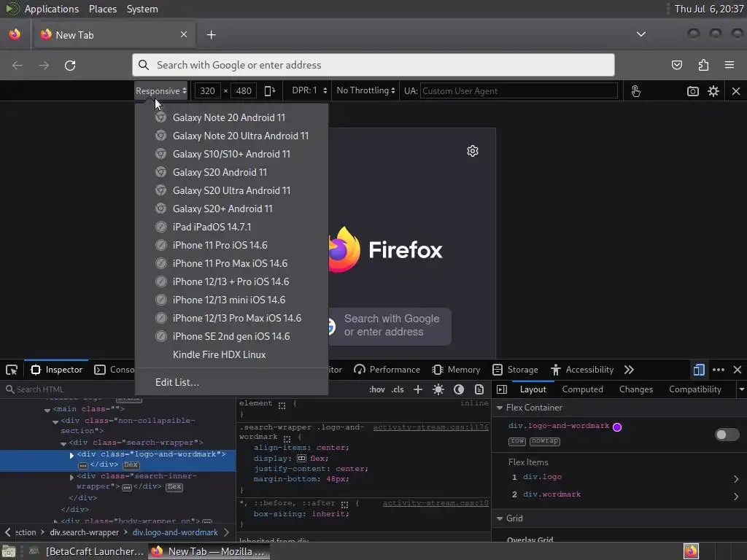Open Edit List… in device menu

click(x=231, y=382)
